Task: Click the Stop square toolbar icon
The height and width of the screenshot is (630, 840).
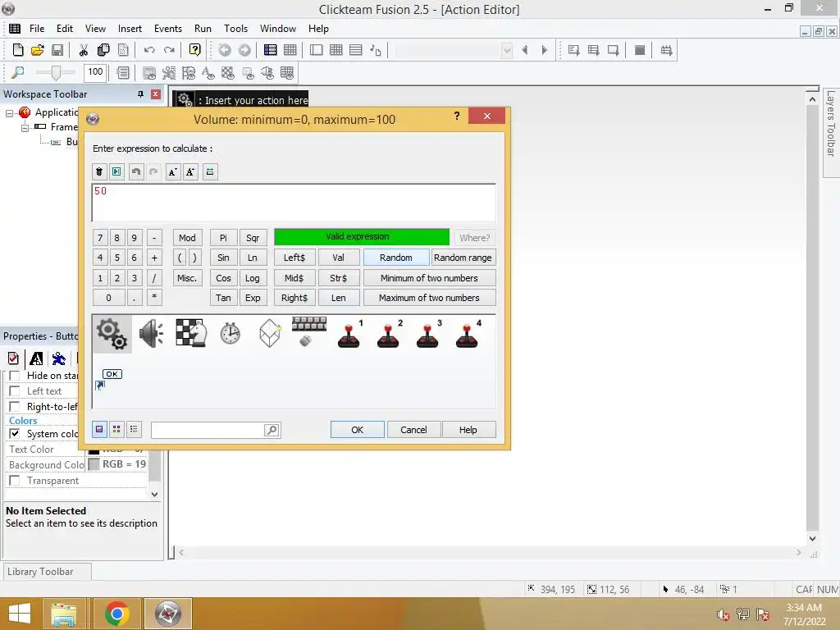Action: point(640,50)
